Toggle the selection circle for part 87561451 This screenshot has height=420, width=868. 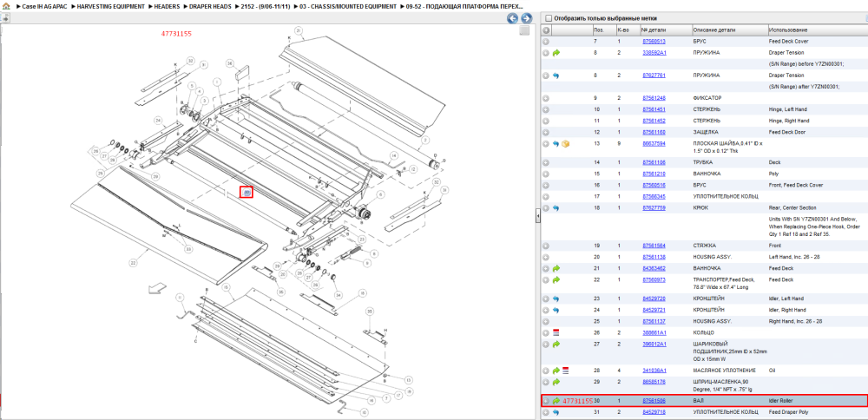pos(546,109)
